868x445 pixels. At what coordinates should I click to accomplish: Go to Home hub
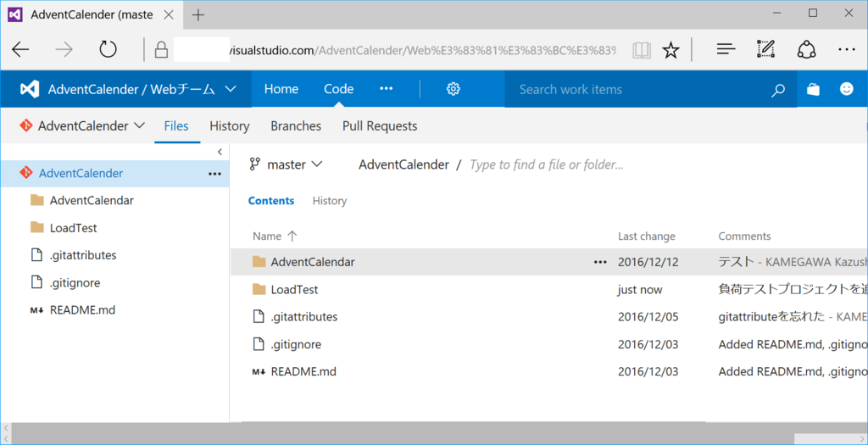pos(281,89)
